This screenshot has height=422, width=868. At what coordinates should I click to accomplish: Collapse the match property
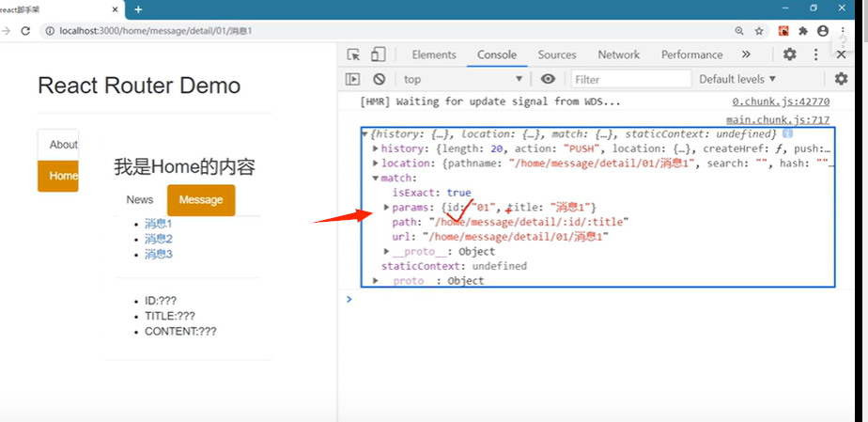tap(376, 178)
